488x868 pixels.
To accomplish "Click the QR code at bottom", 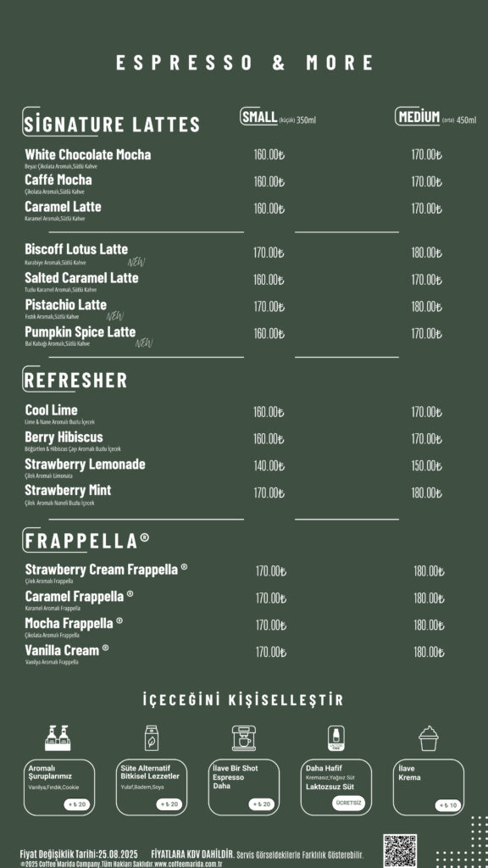I will pos(400,851).
